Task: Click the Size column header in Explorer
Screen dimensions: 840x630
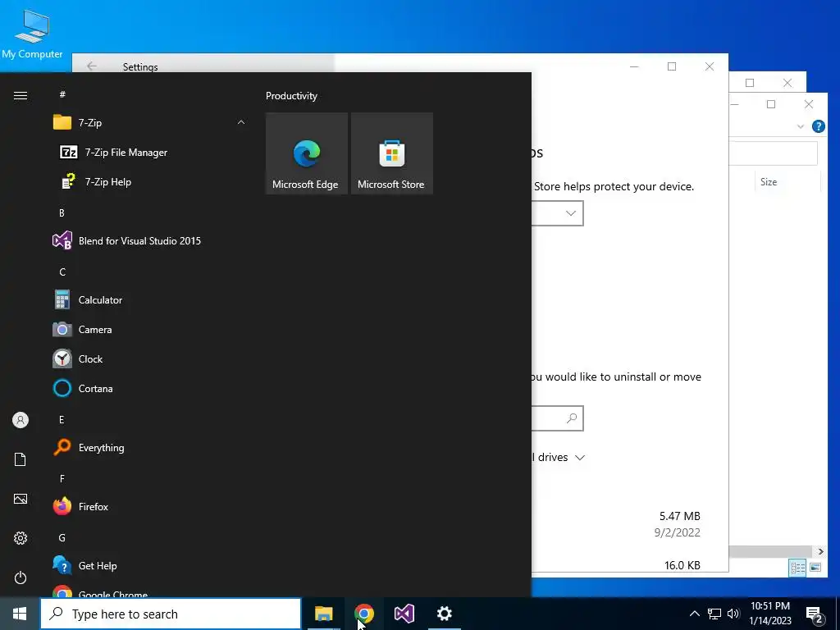Action: (x=768, y=182)
